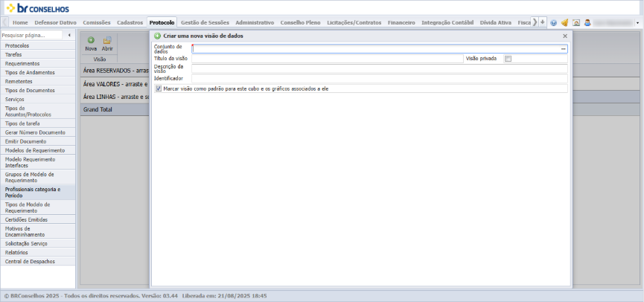Viewport: 644px width, 302px height.
Task: Open Protocolos in the sidebar
Action: tap(38, 45)
